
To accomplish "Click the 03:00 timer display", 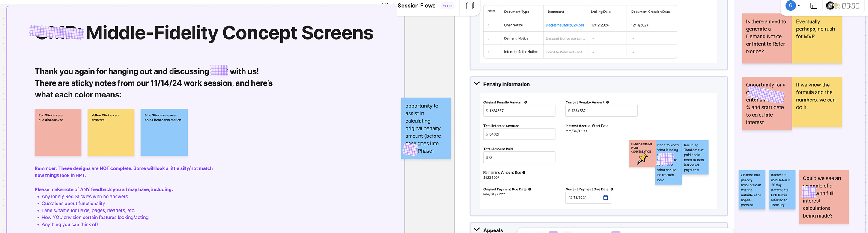I will [850, 6].
